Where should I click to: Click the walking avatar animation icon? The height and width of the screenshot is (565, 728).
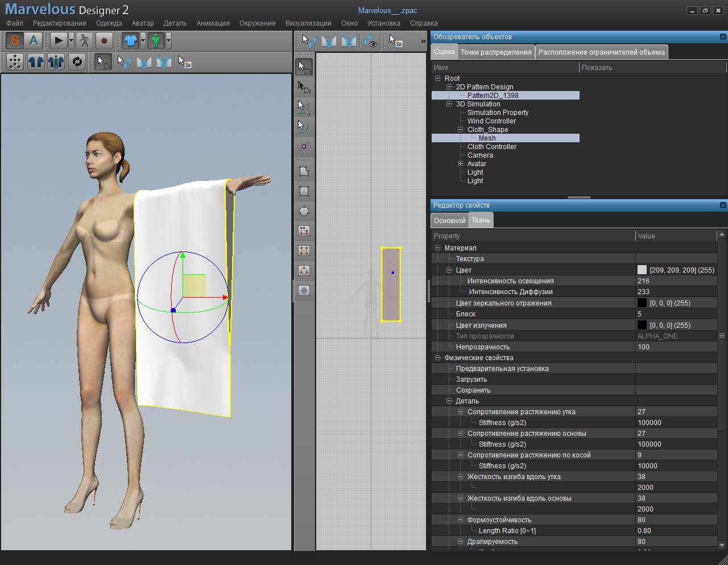point(84,40)
